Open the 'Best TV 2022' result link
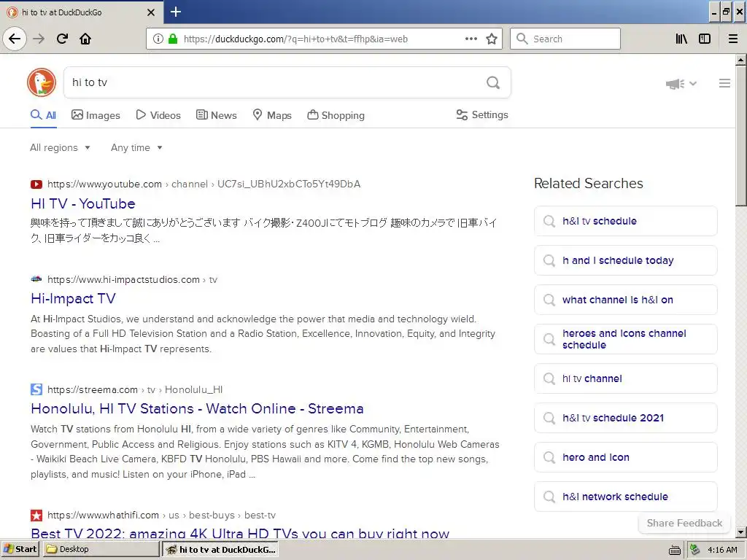 tap(240, 533)
